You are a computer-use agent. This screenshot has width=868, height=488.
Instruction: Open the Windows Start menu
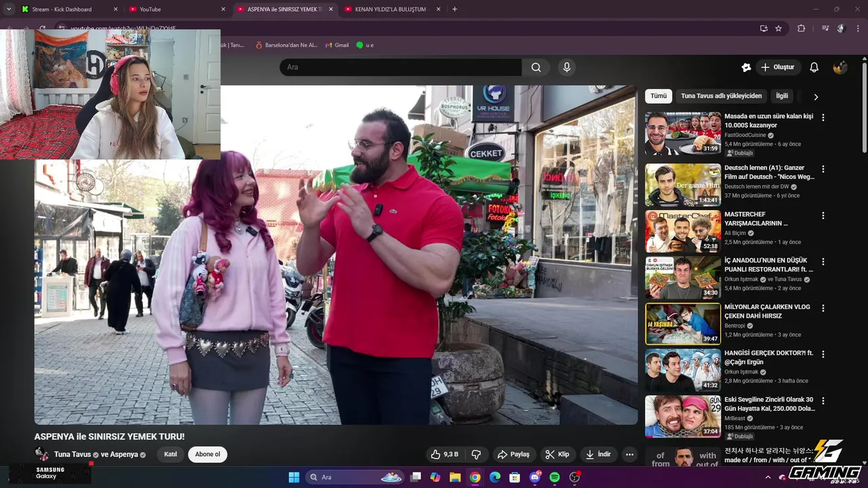coord(294,477)
